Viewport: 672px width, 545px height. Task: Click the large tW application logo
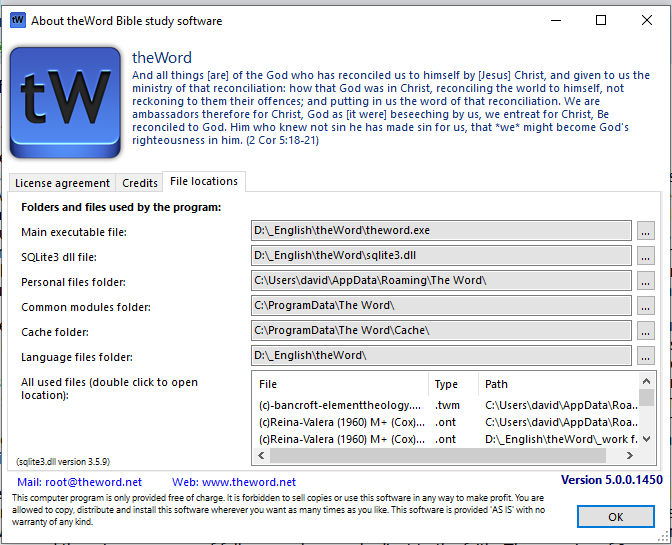[x=65, y=102]
